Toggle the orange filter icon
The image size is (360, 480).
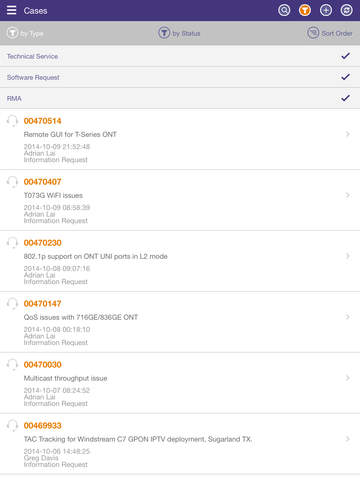point(305,10)
